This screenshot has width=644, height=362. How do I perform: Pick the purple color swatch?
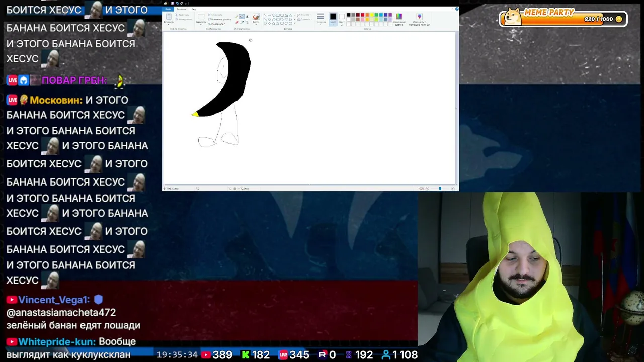(x=390, y=15)
